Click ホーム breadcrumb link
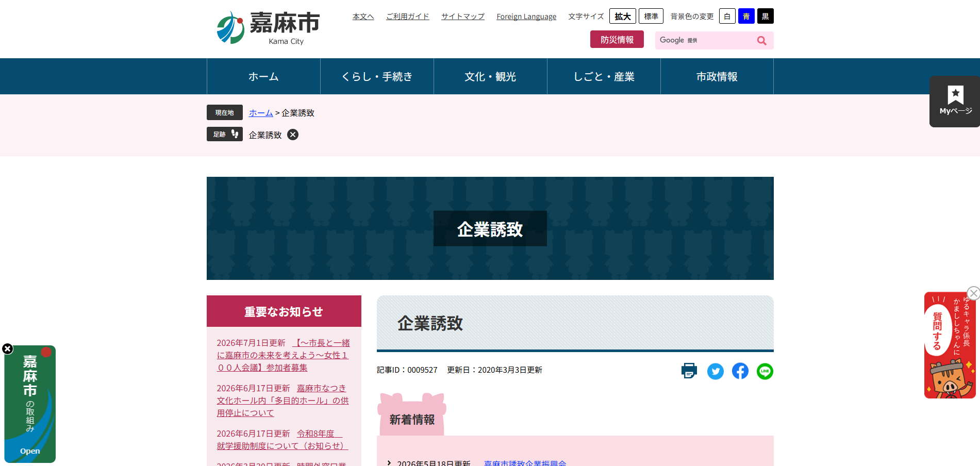Screen dimensions: 980x466 [261, 113]
